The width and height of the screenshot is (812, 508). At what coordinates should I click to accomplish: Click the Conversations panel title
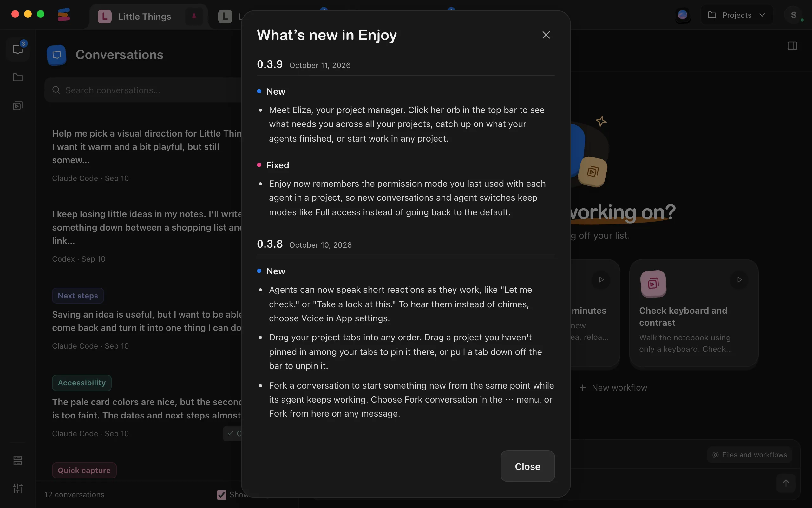120,55
